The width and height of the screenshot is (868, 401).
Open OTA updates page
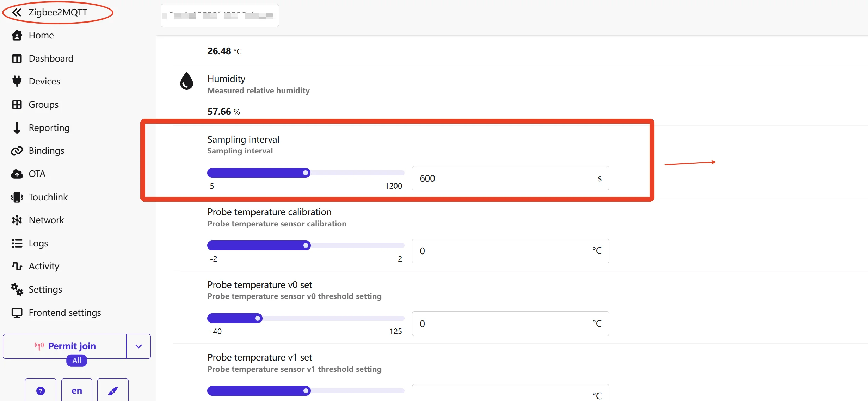[37, 174]
